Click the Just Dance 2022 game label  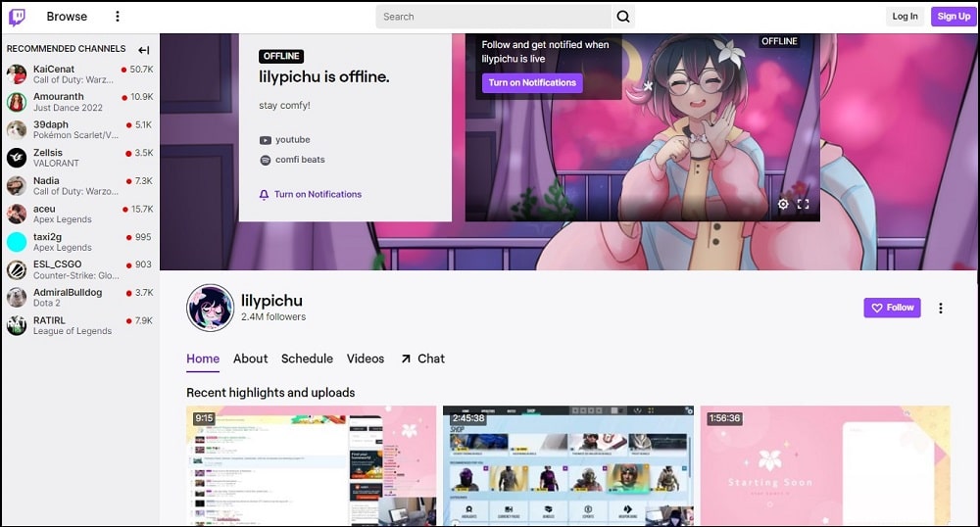pos(68,108)
